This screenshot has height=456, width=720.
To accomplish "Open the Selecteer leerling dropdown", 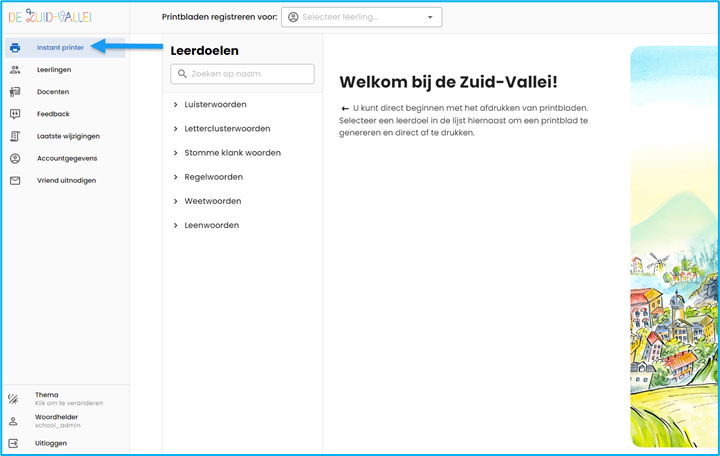I will (361, 17).
